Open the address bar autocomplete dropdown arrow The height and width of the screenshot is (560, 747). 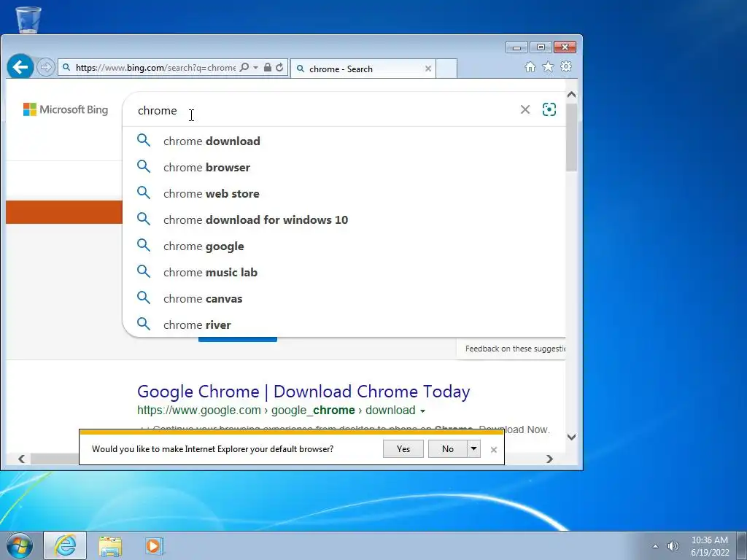click(x=256, y=68)
